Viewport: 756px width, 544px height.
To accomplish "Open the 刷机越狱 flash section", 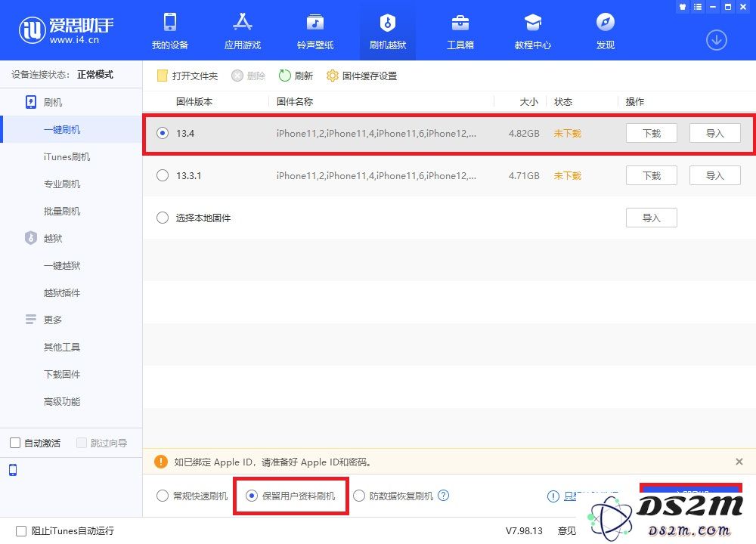I will pyautogui.click(x=388, y=31).
